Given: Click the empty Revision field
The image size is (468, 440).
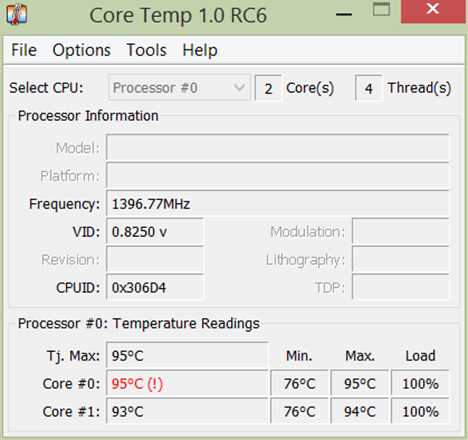Looking at the screenshot, I should point(155,259).
